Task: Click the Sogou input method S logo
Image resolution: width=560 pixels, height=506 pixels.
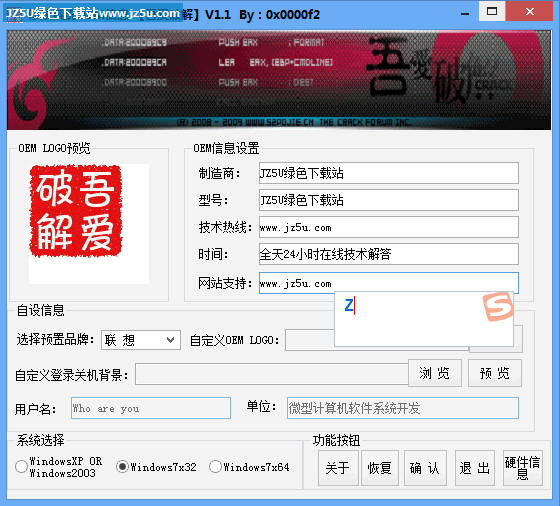Action: tap(498, 306)
